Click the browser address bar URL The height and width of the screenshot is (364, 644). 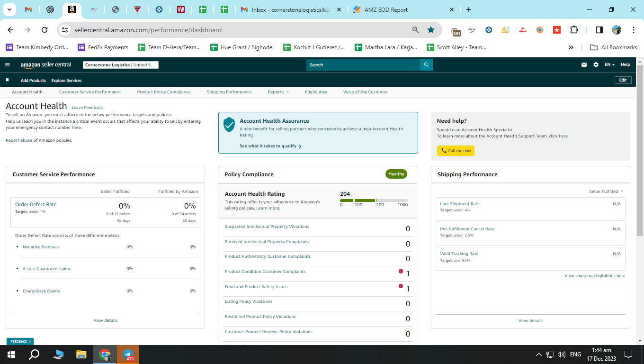click(x=148, y=30)
